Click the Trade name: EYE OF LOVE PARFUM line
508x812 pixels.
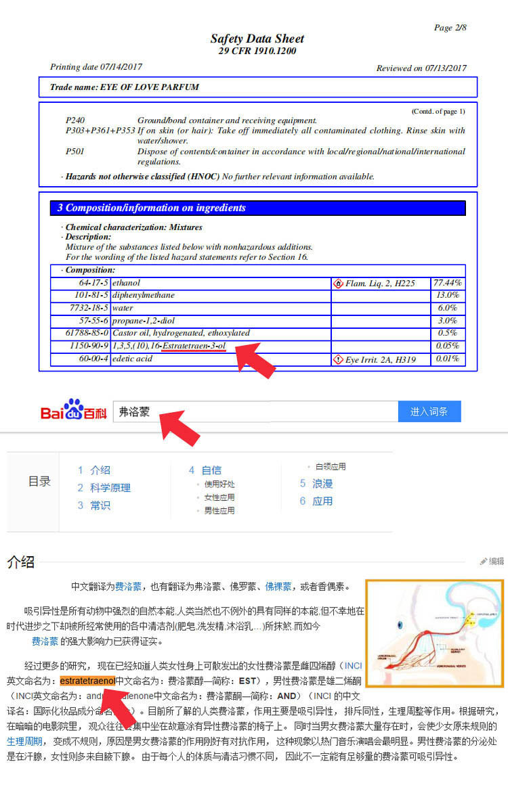(x=258, y=87)
